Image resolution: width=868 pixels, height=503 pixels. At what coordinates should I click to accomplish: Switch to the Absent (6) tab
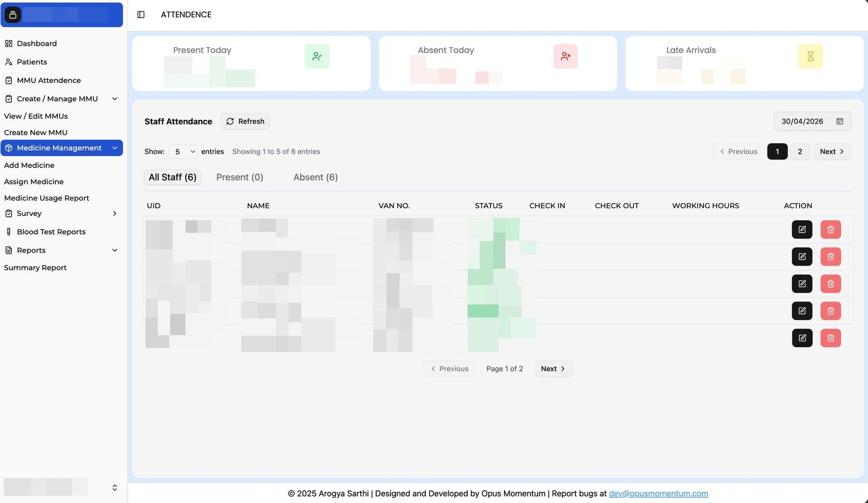pos(316,177)
